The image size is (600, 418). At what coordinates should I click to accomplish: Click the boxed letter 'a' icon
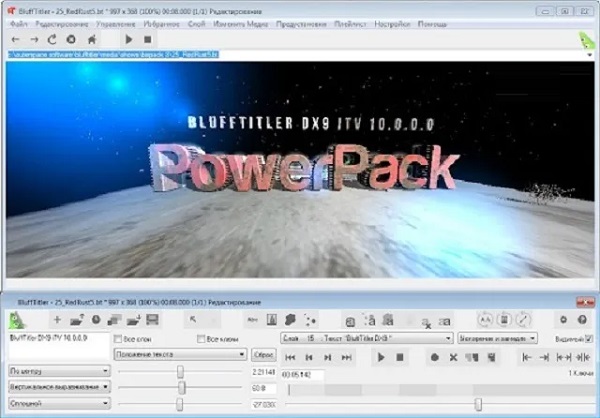350,322
